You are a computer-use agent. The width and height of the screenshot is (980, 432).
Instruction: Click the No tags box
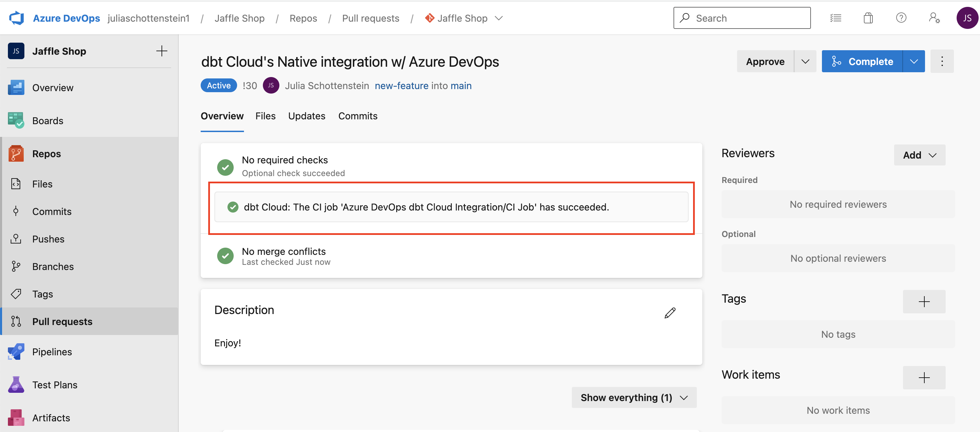tap(838, 334)
